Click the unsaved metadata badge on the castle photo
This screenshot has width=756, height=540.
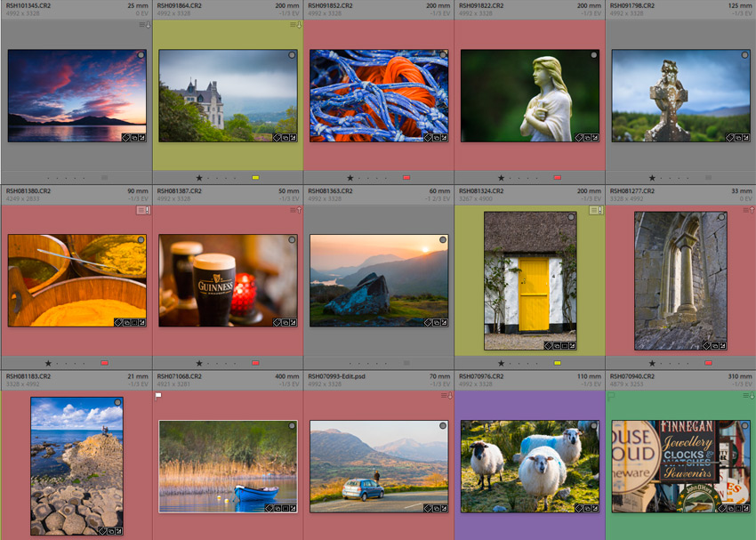coord(293,24)
